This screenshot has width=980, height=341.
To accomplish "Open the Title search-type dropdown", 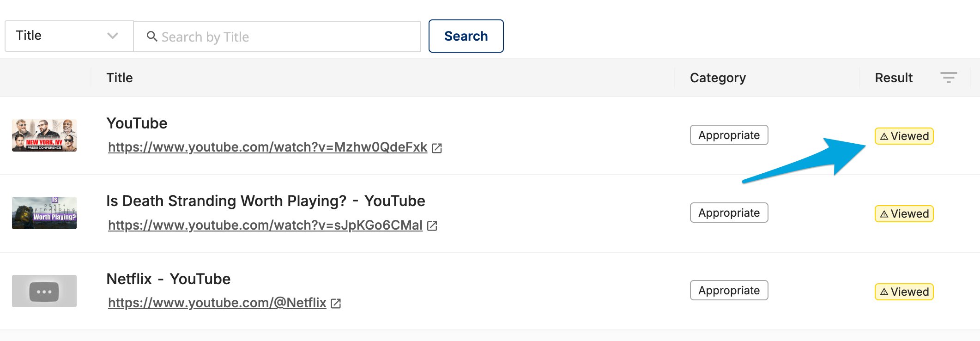I will (x=69, y=36).
